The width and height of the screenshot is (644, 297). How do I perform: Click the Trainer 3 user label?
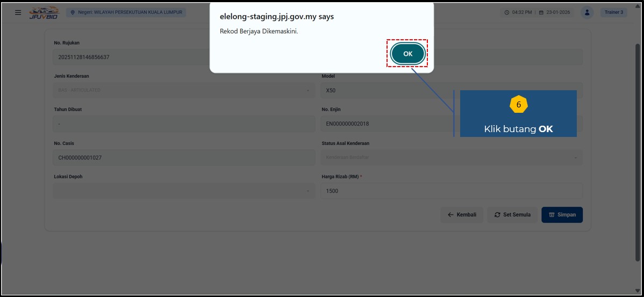[x=613, y=12]
